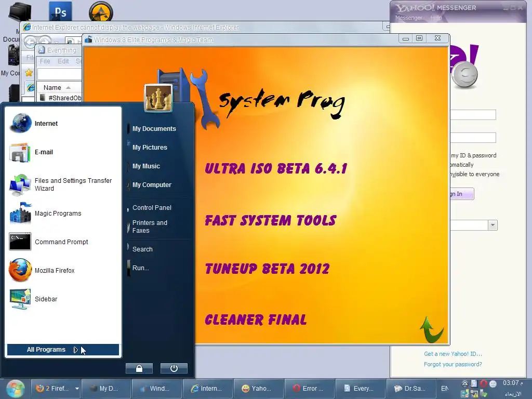
Task: Select ULTRA ISO BETA 6.4.1 entry
Action: click(x=276, y=169)
